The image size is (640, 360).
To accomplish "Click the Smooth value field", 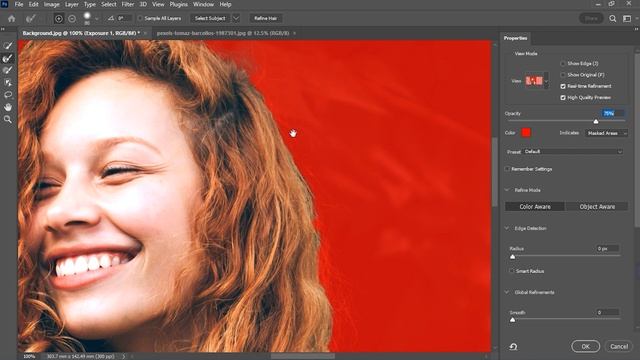I will pos(607,313).
